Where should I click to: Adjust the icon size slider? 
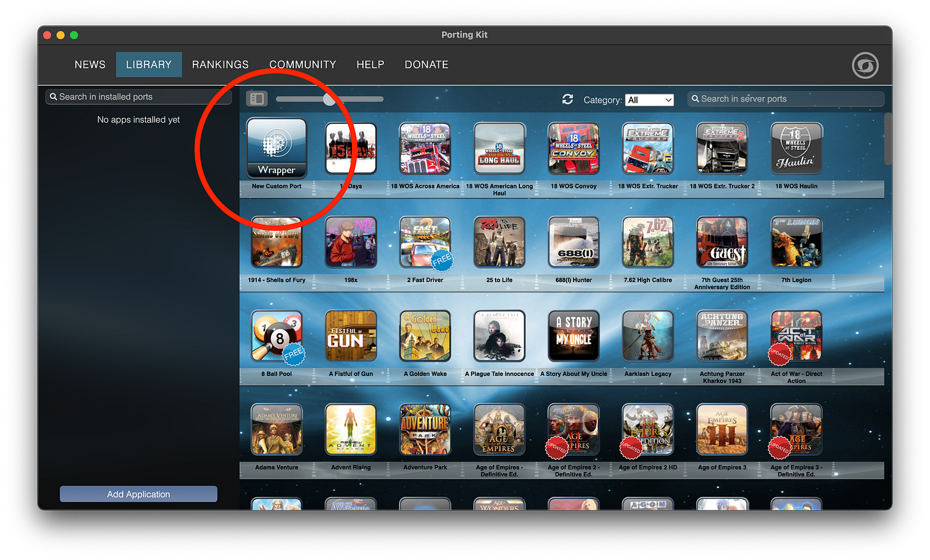pos(330,99)
